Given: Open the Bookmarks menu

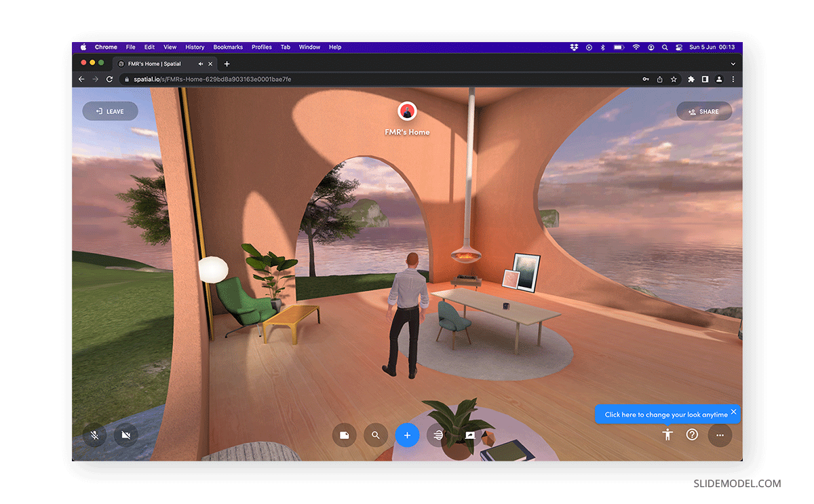Looking at the screenshot, I should [x=228, y=47].
